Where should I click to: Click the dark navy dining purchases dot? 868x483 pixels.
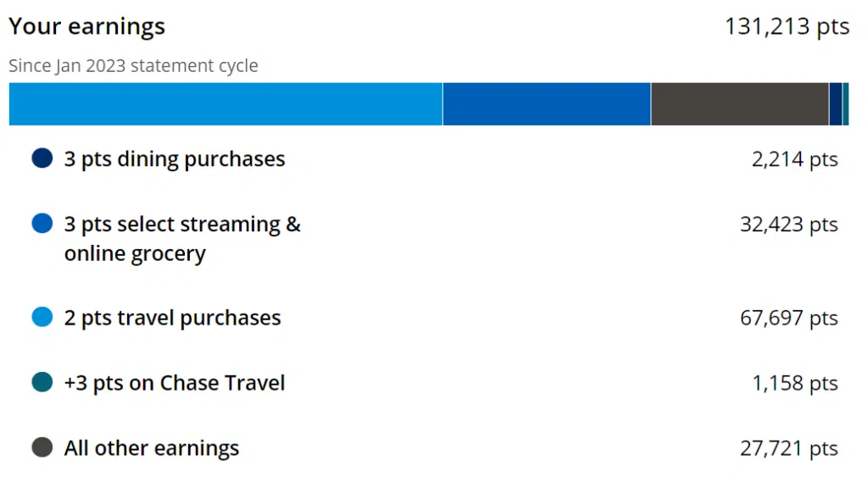pyautogui.click(x=42, y=158)
